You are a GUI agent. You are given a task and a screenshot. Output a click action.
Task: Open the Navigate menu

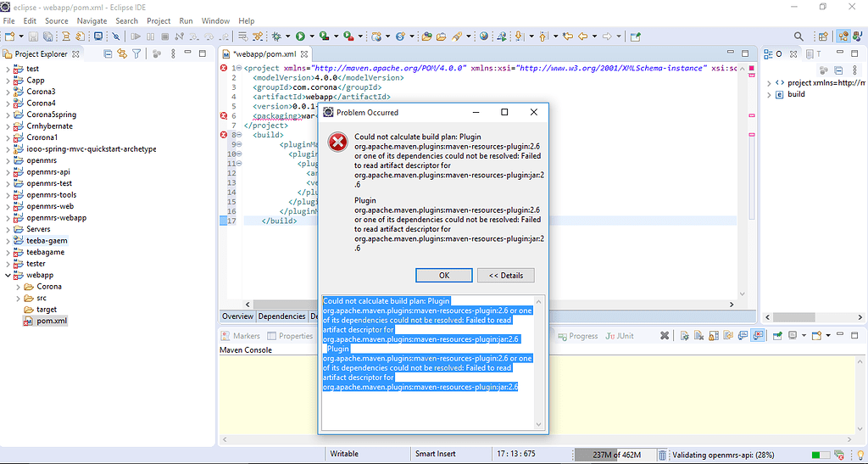coord(92,20)
